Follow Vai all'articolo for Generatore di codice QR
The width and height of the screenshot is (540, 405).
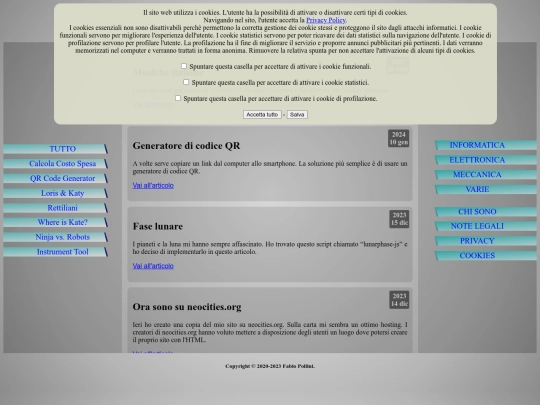153,185
